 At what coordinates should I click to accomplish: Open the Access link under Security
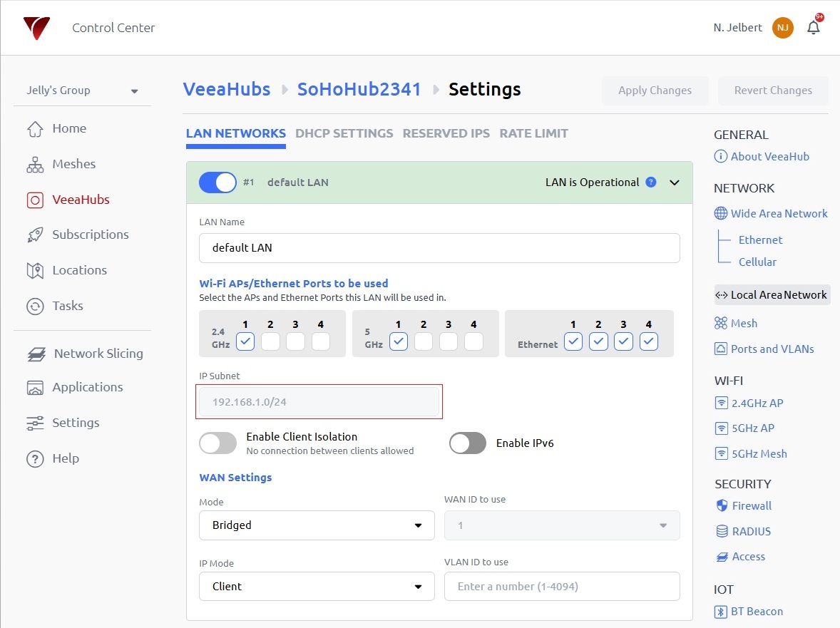[x=749, y=556]
